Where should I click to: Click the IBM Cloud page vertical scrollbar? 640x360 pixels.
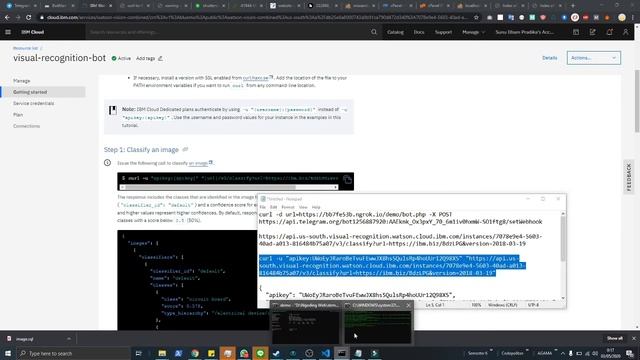(637, 100)
